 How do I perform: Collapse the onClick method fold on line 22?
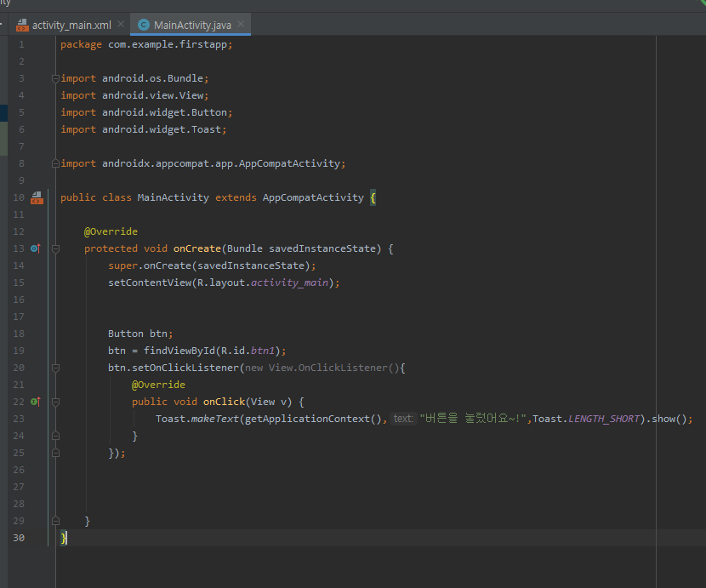click(55, 402)
